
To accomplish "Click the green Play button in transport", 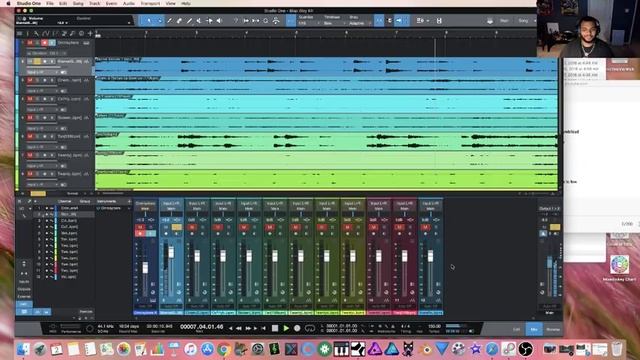I will pyautogui.click(x=286, y=328).
